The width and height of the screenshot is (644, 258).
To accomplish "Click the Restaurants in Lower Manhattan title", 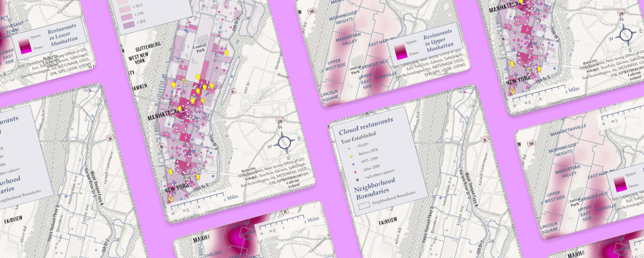I will pyautogui.click(x=63, y=36).
